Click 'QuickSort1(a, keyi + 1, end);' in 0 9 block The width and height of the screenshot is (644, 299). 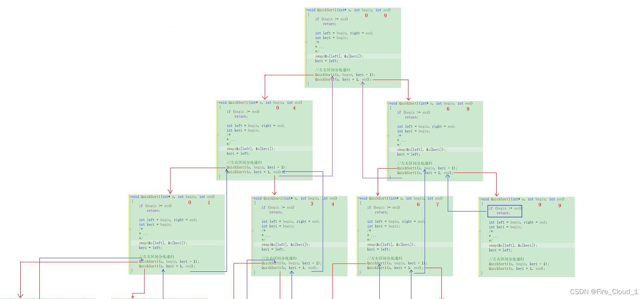[343, 80]
